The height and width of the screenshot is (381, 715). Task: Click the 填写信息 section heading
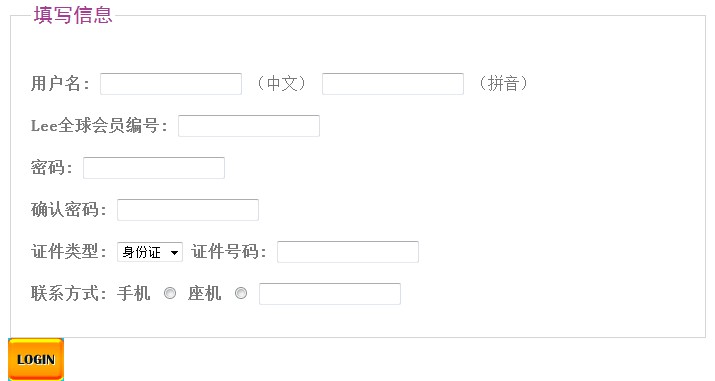[73, 15]
